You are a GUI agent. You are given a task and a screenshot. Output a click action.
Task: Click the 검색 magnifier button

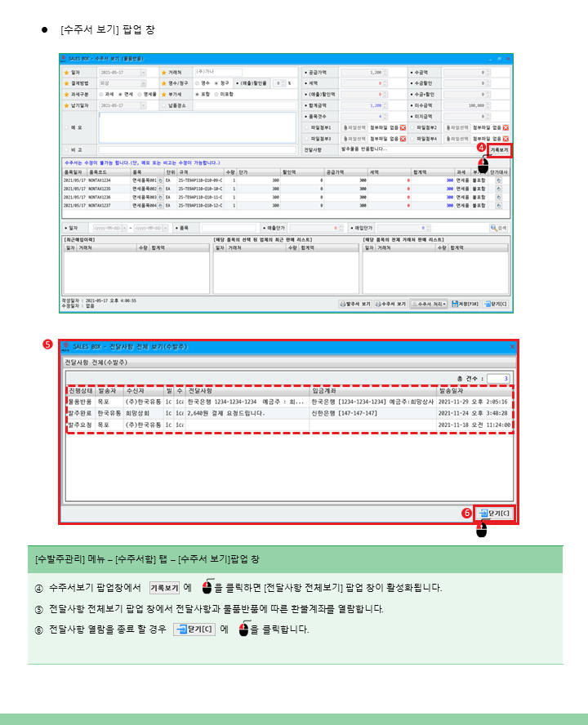[499, 228]
